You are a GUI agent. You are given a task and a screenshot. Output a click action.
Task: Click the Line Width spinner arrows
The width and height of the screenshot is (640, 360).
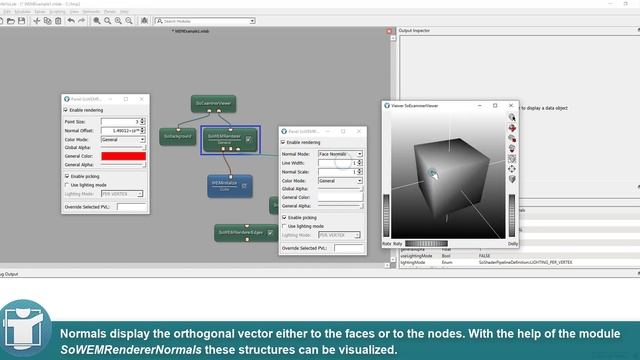pyautogui.click(x=360, y=163)
